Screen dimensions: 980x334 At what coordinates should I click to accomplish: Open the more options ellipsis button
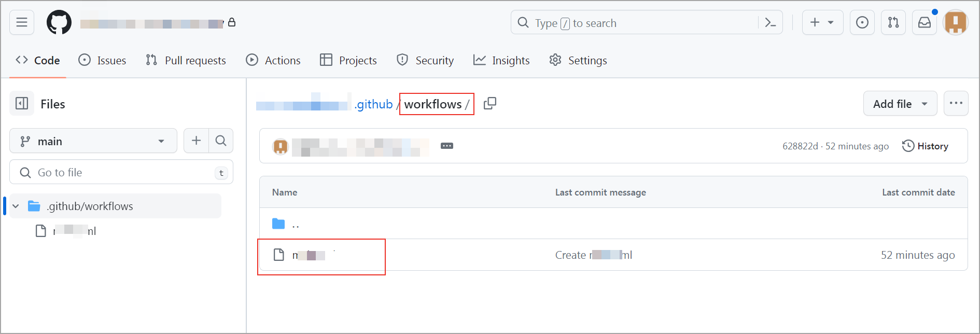(x=956, y=104)
